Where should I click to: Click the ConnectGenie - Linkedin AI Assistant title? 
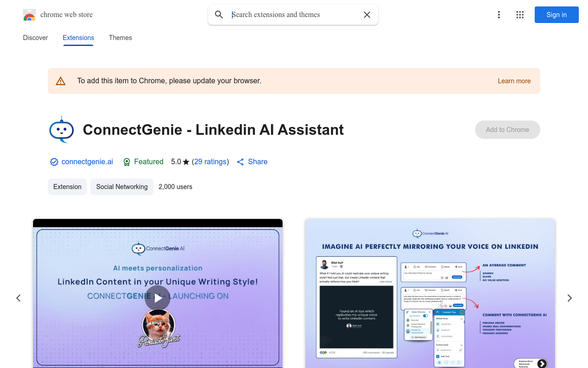[213, 130]
